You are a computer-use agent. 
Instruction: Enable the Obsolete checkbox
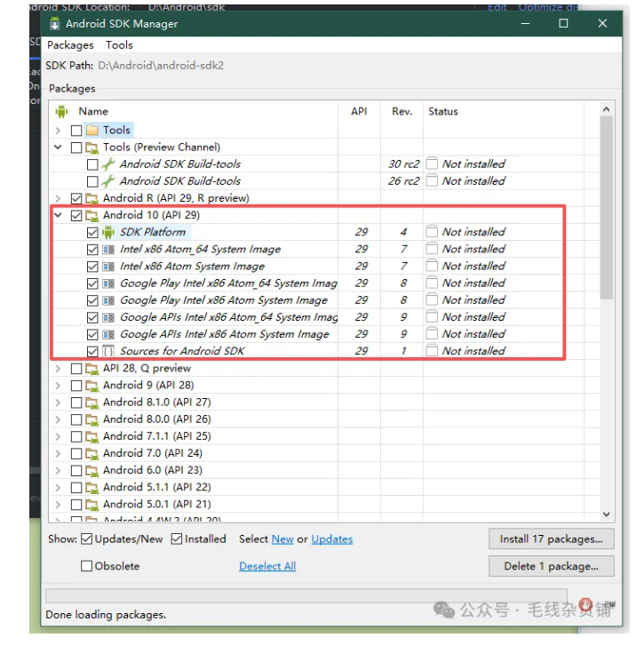tap(86, 566)
